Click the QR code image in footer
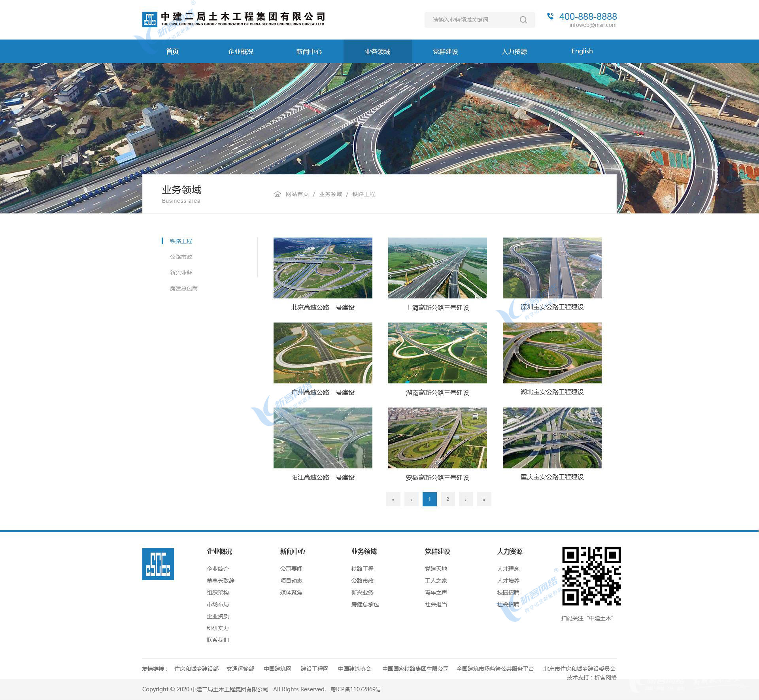Screen dimensions: 759x700 point(591,576)
